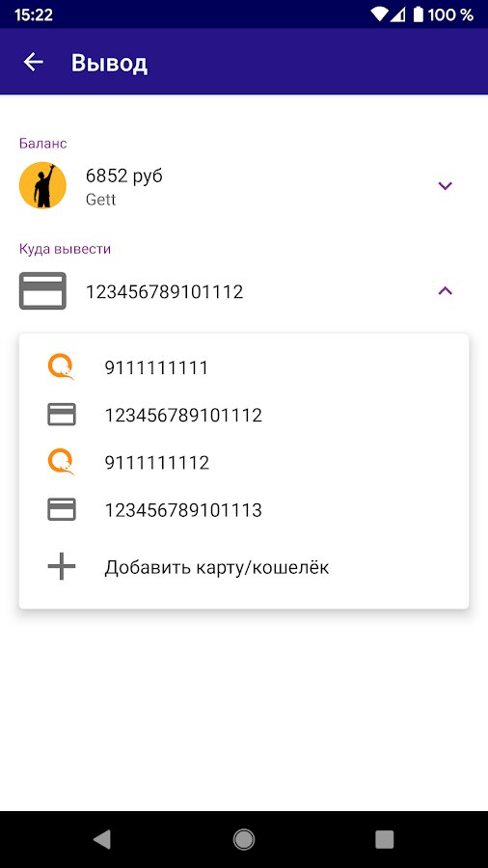
Task: Tap the card icon beside the selected destination
Action: tap(42, 290)
